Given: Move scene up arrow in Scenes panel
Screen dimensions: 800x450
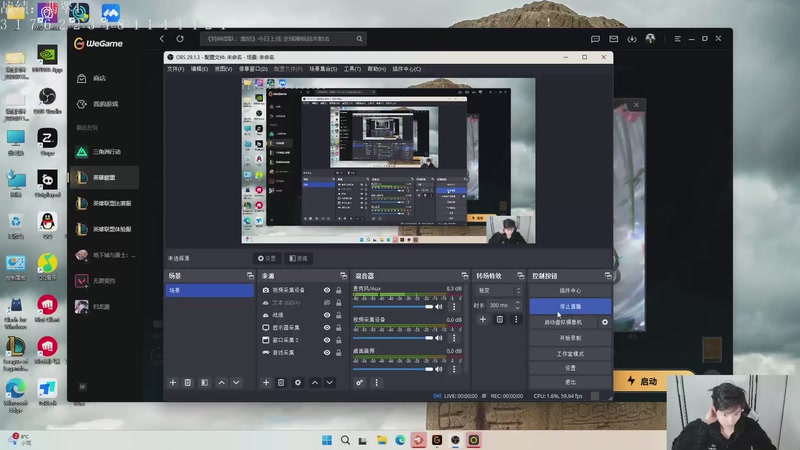Looking at the screenshot, I should (x=221, y=383).
